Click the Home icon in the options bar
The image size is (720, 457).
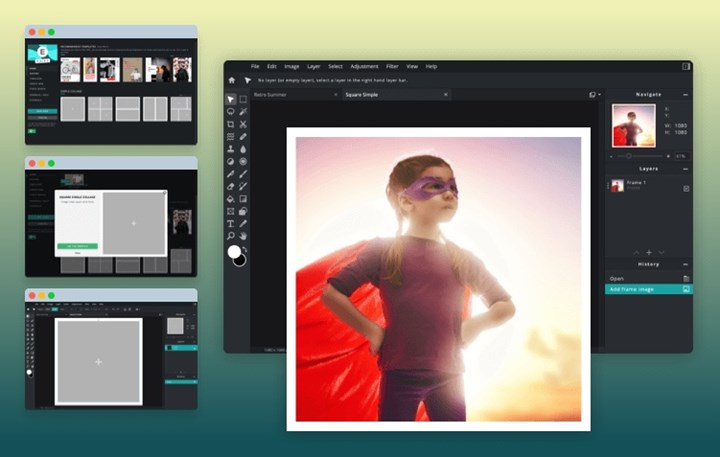coord(232,80)
